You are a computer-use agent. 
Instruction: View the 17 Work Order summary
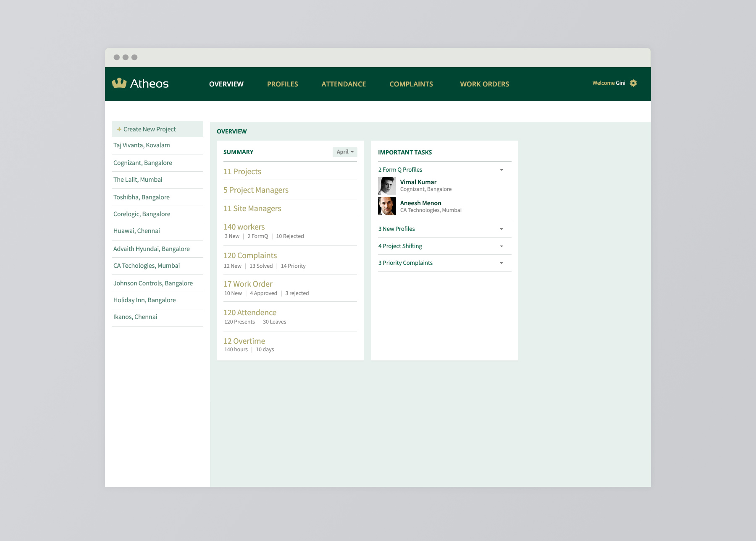click(248, 284)
